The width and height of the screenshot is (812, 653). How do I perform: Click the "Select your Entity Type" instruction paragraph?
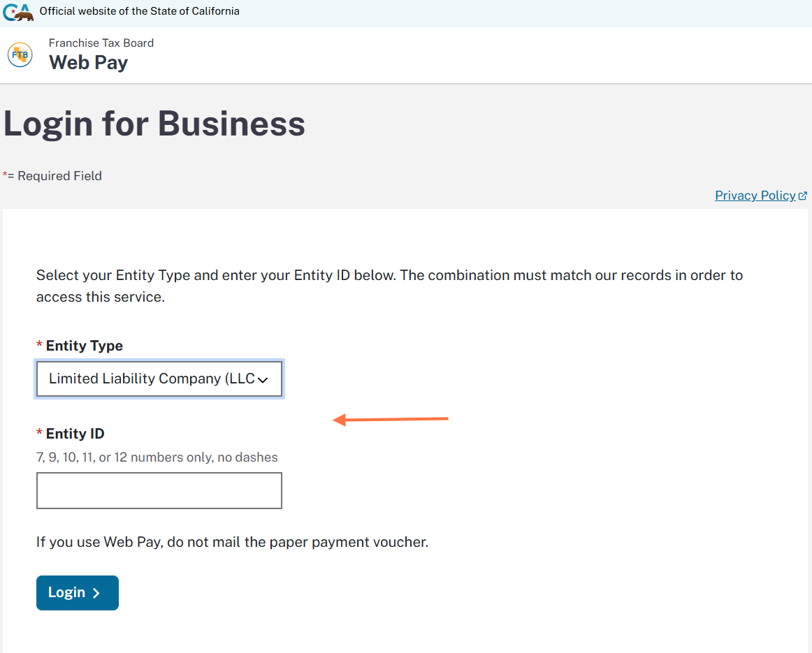coord(389,286)
